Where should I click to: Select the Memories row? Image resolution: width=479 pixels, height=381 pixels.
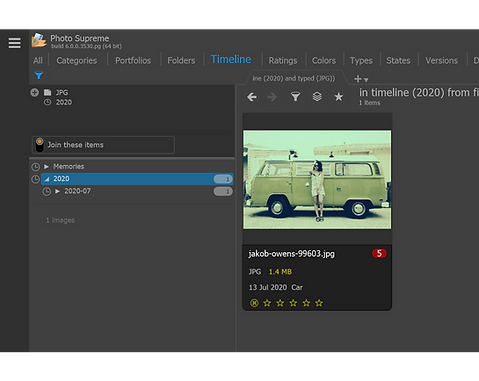coord(137,166)
